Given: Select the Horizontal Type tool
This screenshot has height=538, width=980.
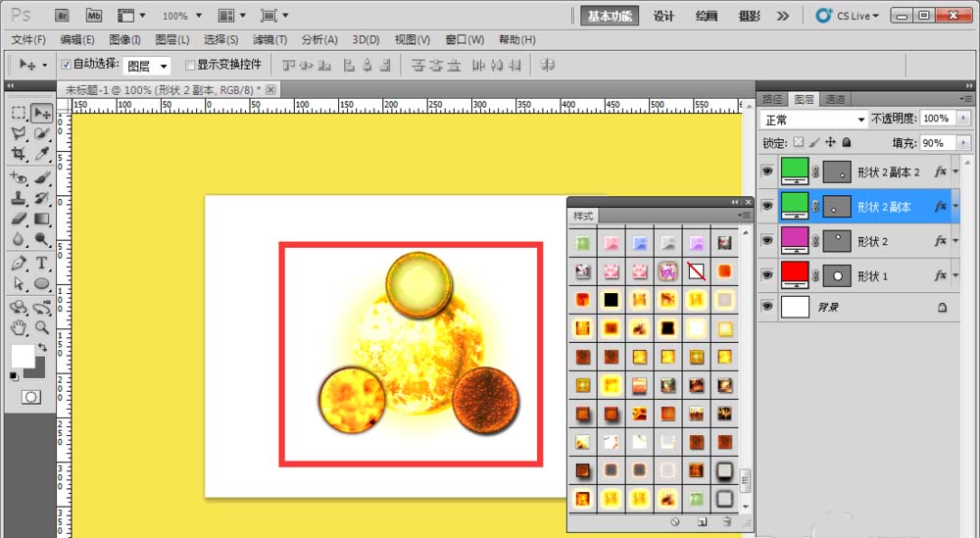Looking at the screenshot, I should pos(42,264).
